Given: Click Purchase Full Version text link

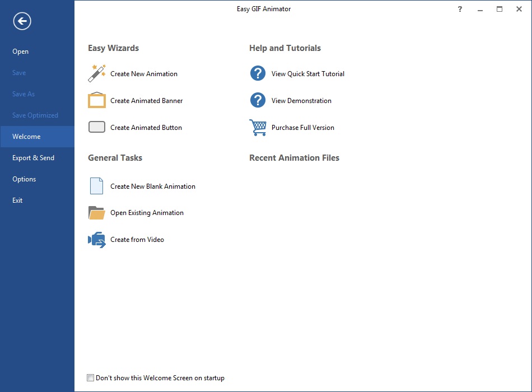Looking at the screenshot, I should click(302, 128).
